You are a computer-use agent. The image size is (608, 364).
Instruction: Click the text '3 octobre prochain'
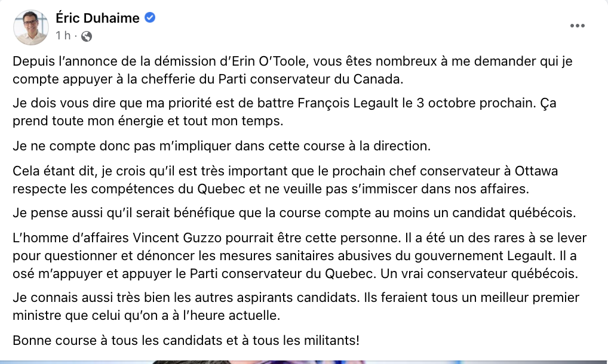[475, 103]
